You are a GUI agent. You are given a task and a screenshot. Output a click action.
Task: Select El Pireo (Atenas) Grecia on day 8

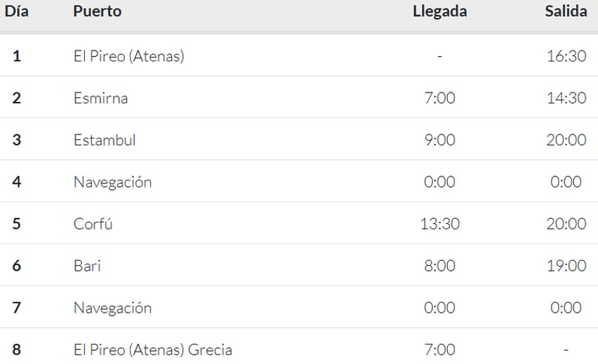(153, 350)
